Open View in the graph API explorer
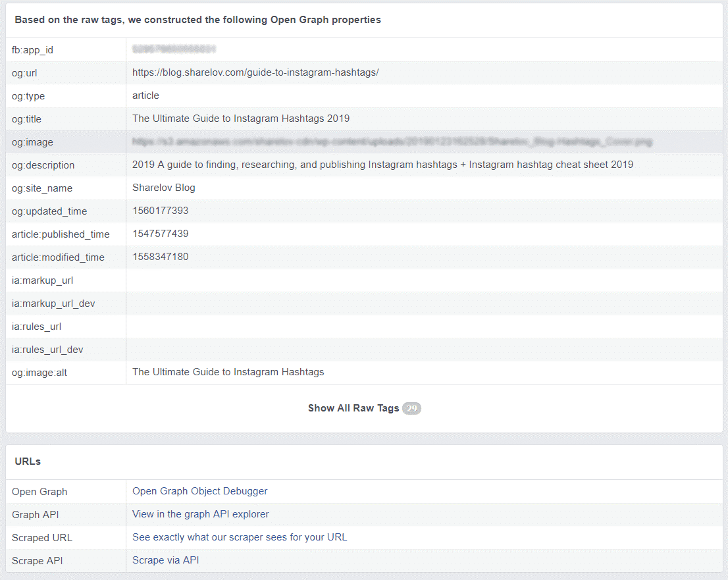 tap(201, 514)
